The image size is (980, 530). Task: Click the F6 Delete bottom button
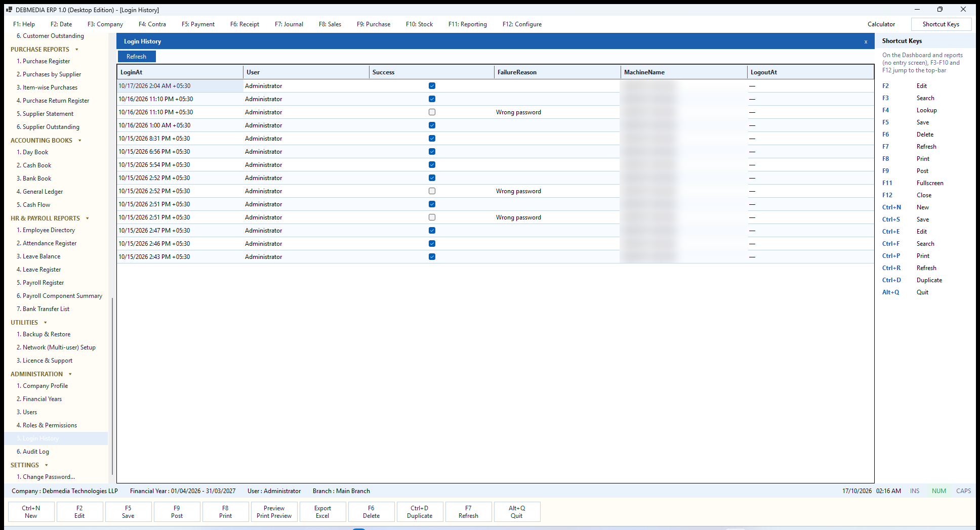coord(371,512)
